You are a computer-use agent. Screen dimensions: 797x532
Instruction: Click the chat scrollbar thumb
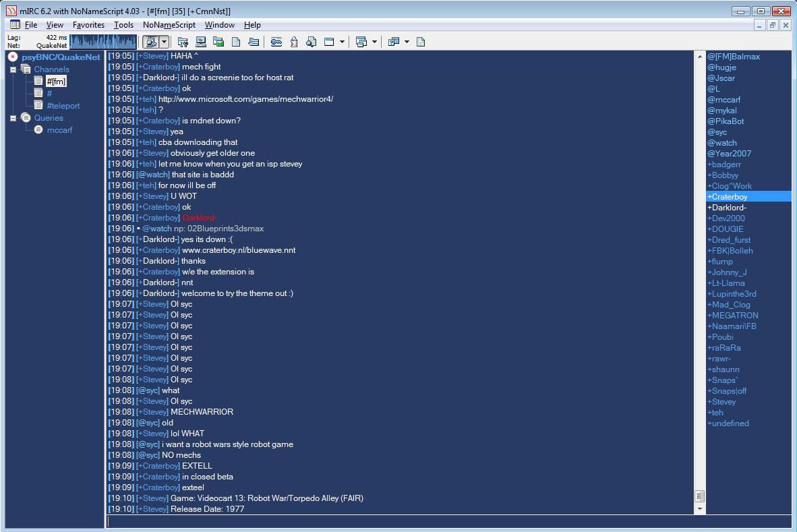(x=700, y=496)
